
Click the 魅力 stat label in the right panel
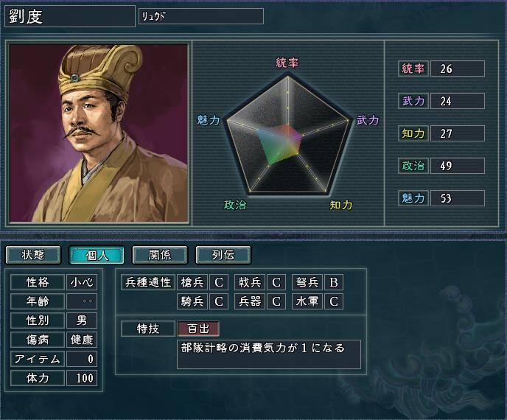[413, 198]
